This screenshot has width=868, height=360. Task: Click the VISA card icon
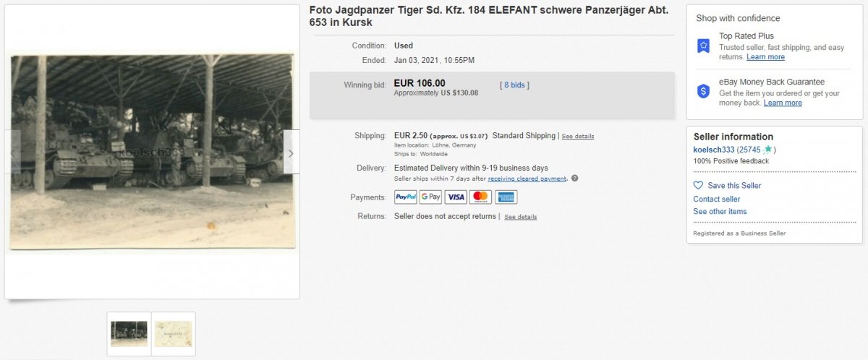click(456, 197)
